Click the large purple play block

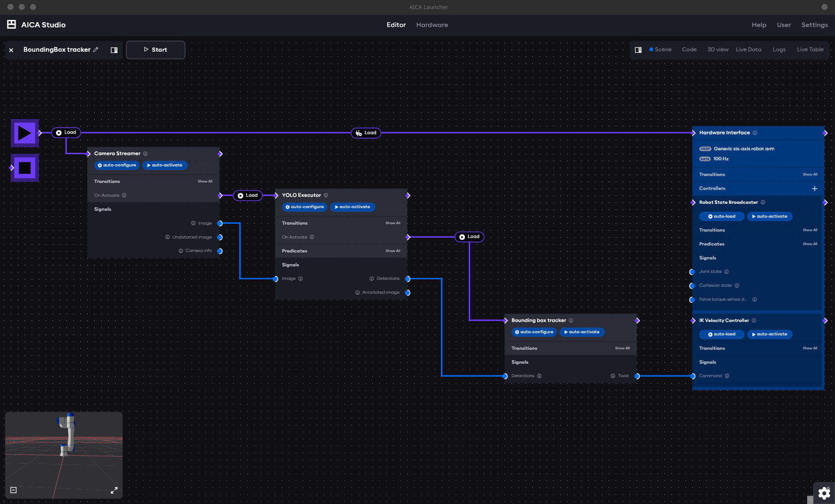[25, 133]
